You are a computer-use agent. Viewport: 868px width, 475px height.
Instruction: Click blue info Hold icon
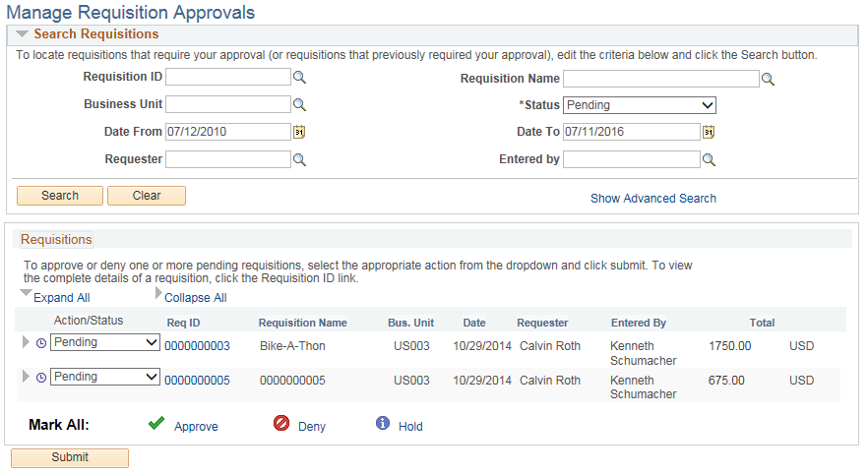383,423
